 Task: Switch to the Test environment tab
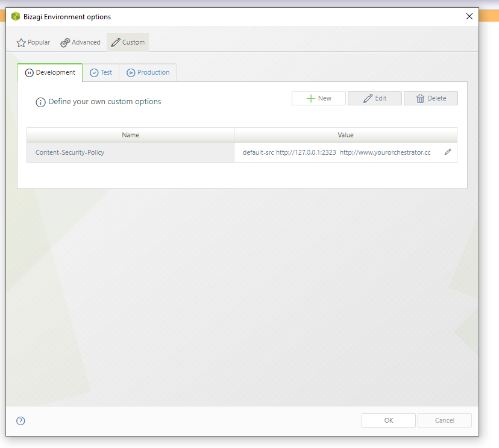[101, 72]
